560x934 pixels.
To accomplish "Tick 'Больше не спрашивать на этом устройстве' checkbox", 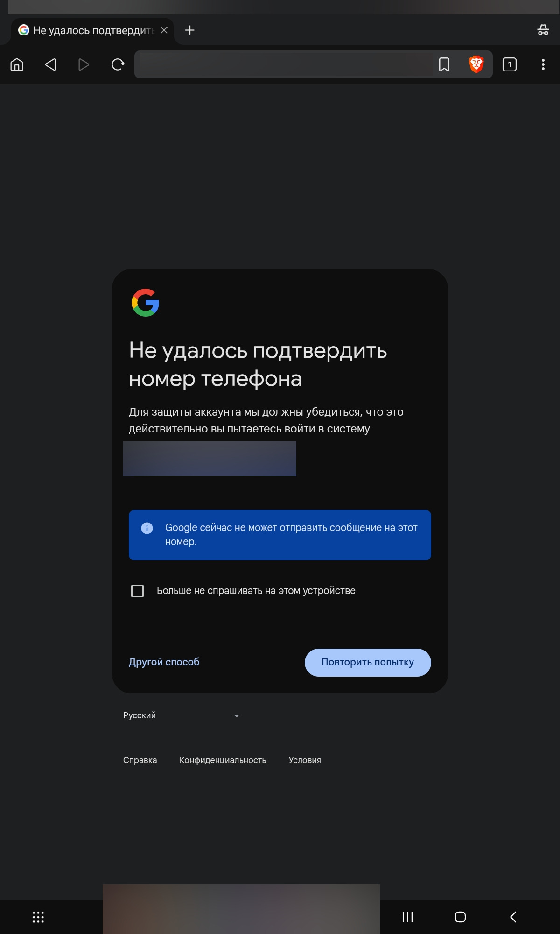I will [138, 591].
